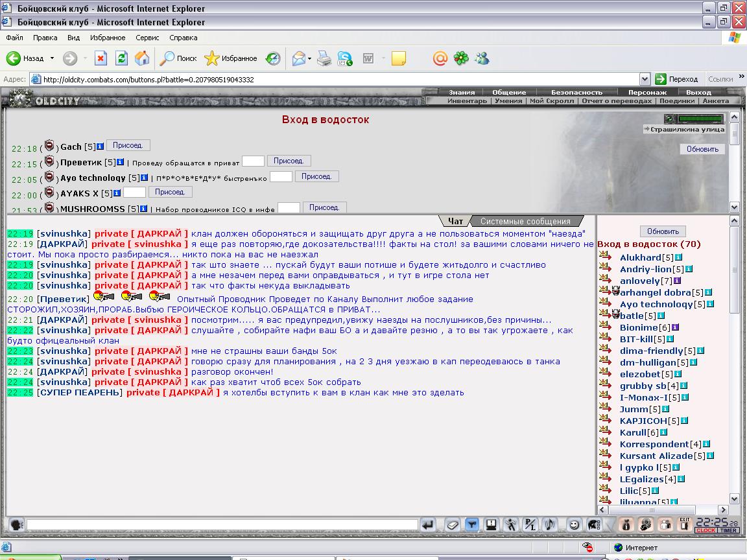This screenshot has width=747, height=560.
Task: Click the character figure icon left of EXIT
Action: 665,525
